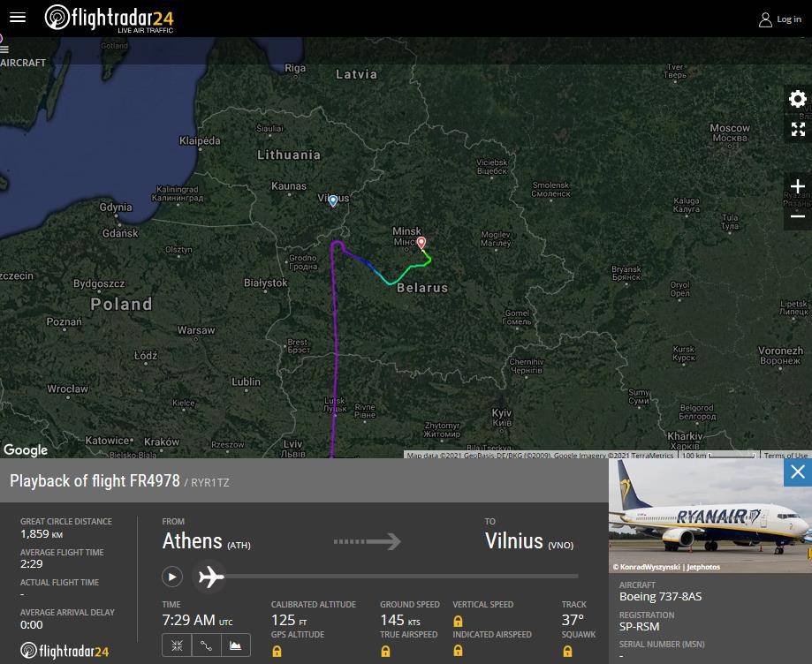Toggle center-on-aircraft view button
The image size is (812, 664).
pyautogui.click(x=177, y=645)
